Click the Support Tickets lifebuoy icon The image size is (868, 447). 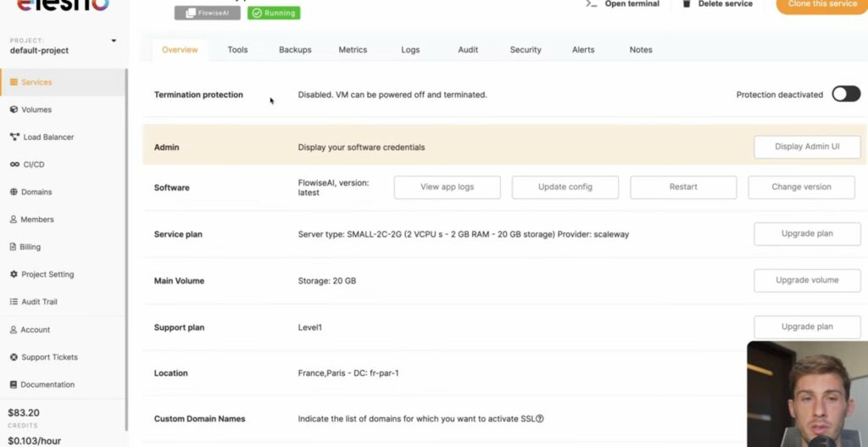click(x=14, y=357)
